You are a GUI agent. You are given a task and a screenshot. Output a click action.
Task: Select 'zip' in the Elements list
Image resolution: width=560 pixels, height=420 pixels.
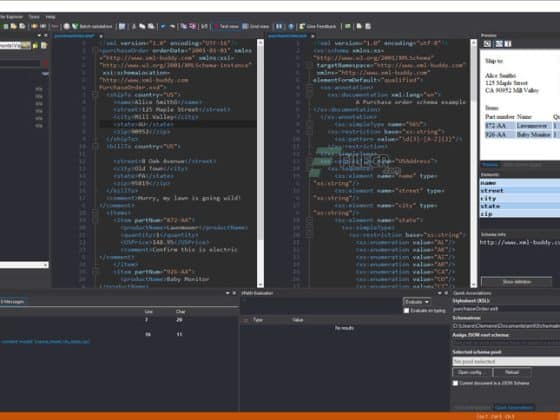click(520, 214)
